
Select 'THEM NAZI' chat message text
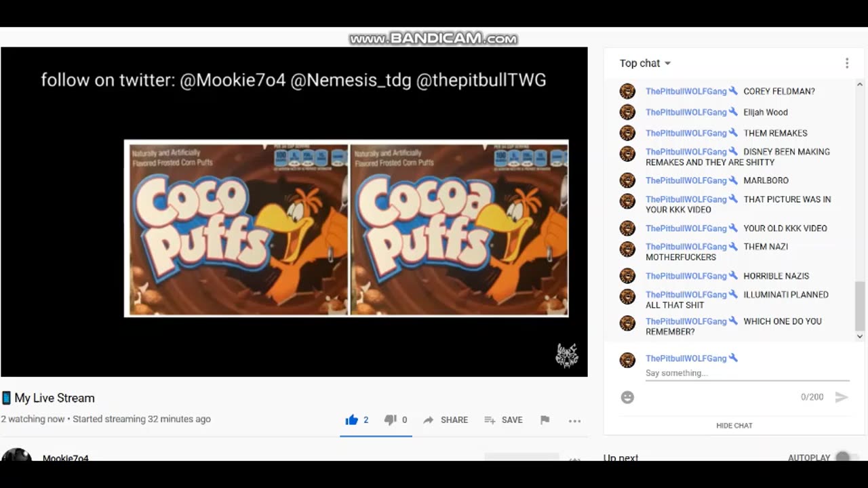[x=717, y=252]
